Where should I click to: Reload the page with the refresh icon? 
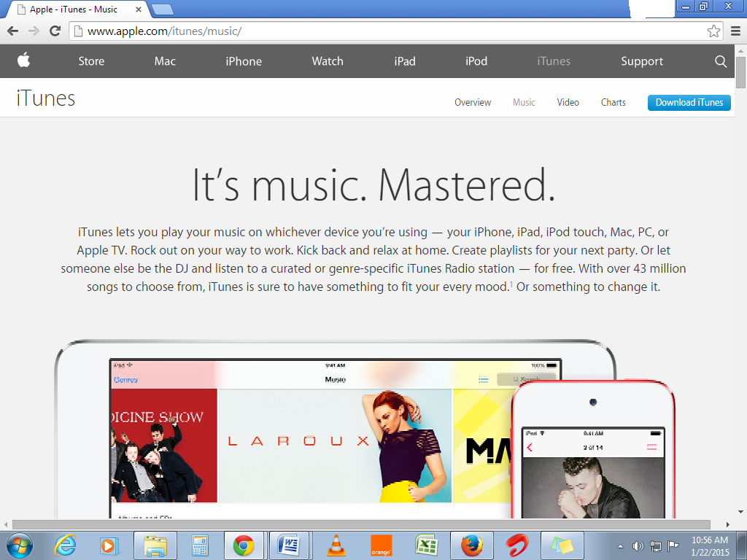(x=55, y=31)
